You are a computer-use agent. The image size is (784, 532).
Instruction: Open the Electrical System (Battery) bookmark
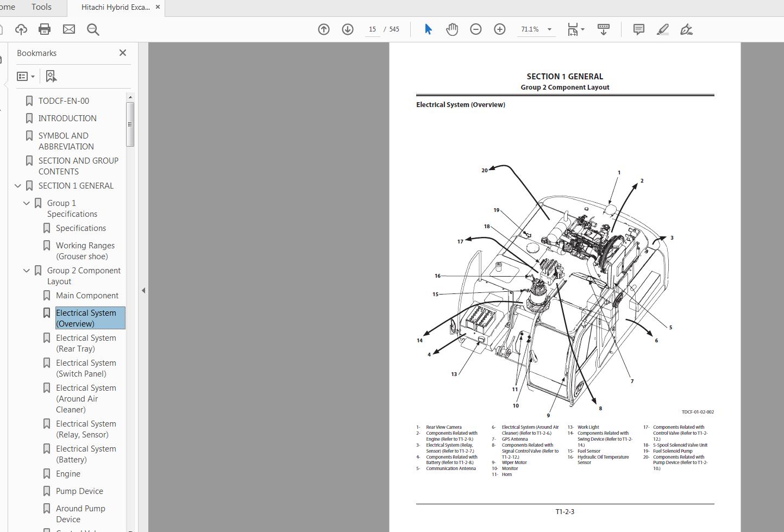coord(86,454)
